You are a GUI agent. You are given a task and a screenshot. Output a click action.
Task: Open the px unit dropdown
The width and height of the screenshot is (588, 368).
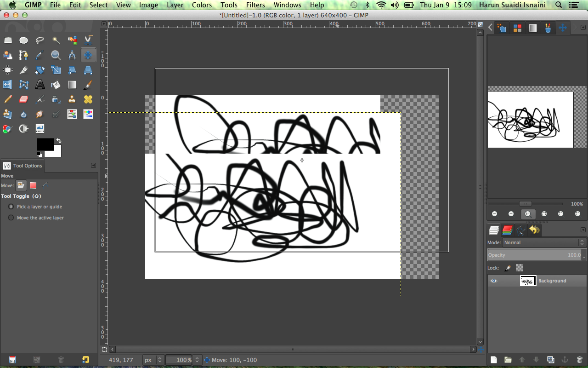coord(153,360)
